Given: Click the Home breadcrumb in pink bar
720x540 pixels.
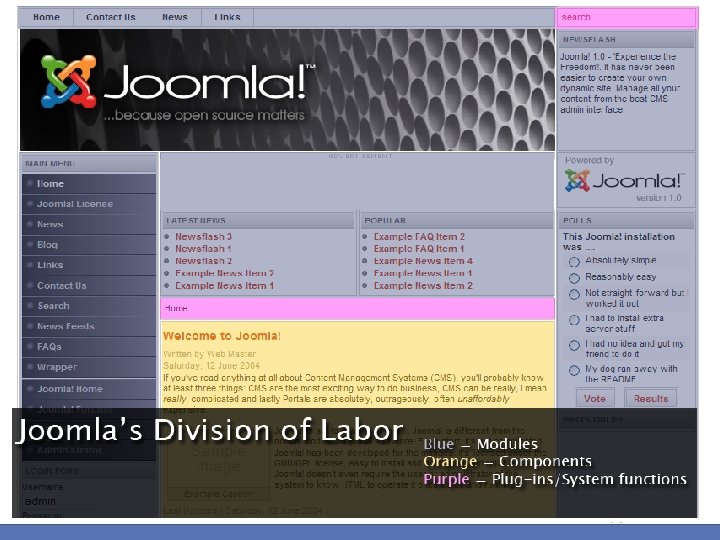Looking at the screenshot, I should point(176,309).
